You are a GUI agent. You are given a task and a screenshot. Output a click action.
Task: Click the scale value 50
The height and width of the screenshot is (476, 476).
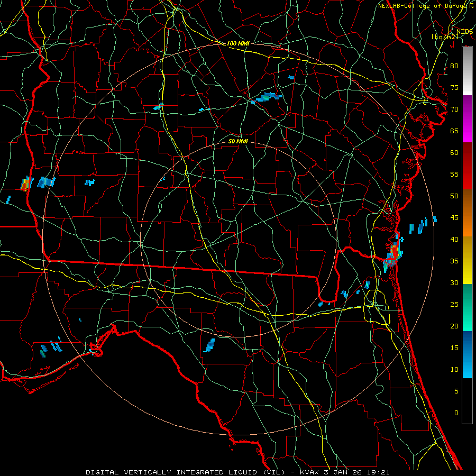coord(454,196)
